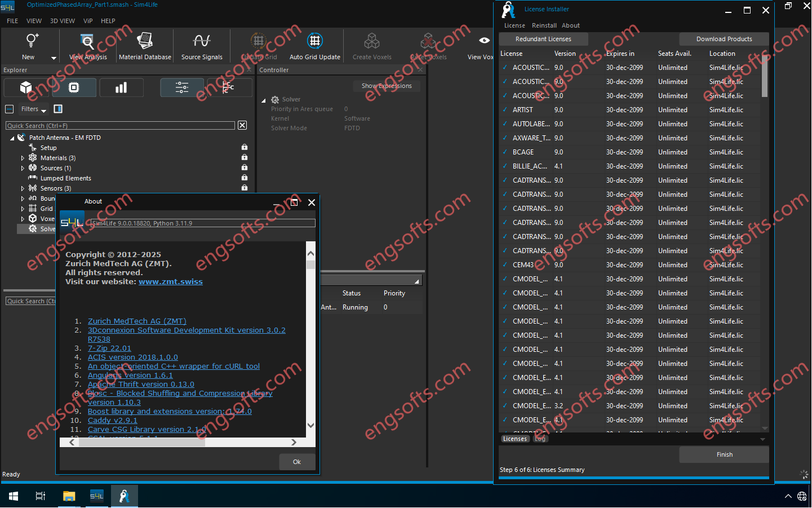Open the About menu in License Installer
812x508 pixels.
[571, 25]
